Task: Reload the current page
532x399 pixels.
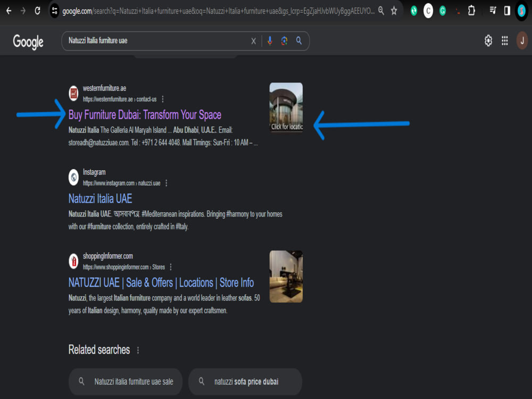Action: point(38,11)
